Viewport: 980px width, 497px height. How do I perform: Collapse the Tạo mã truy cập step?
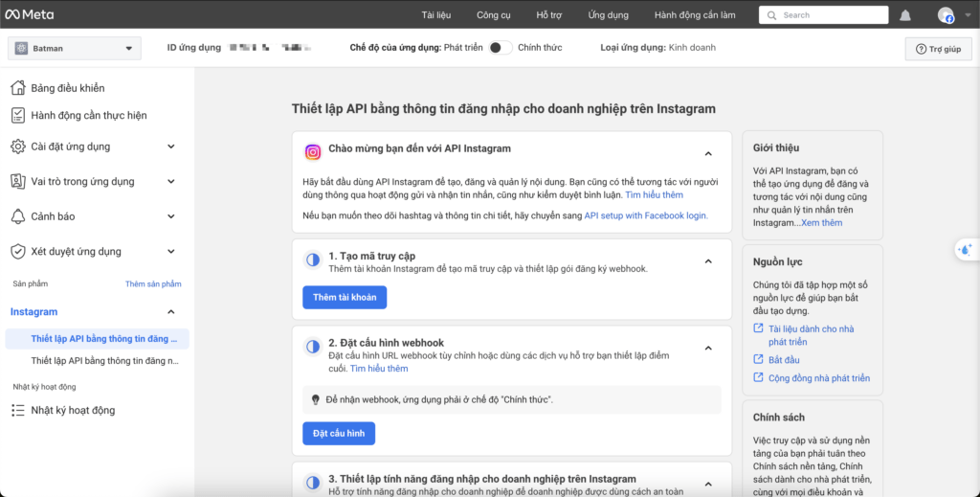[x=708, y=261]
